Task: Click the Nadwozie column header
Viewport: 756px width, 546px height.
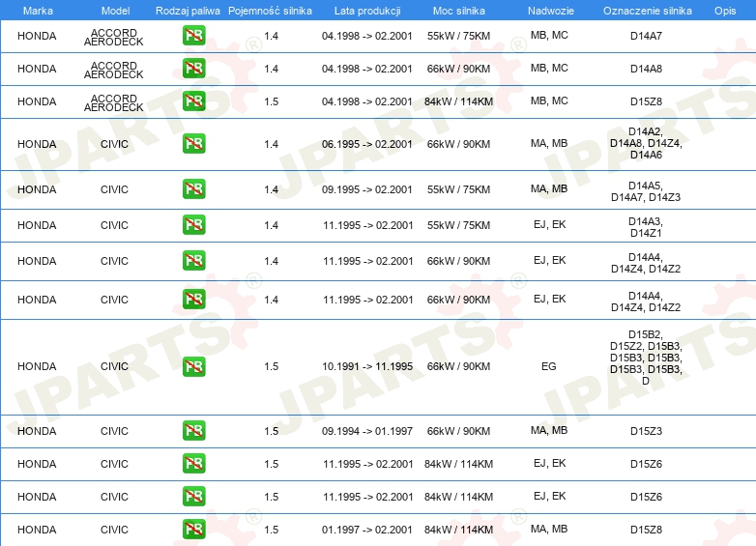Action: click(x=551, y=11)
